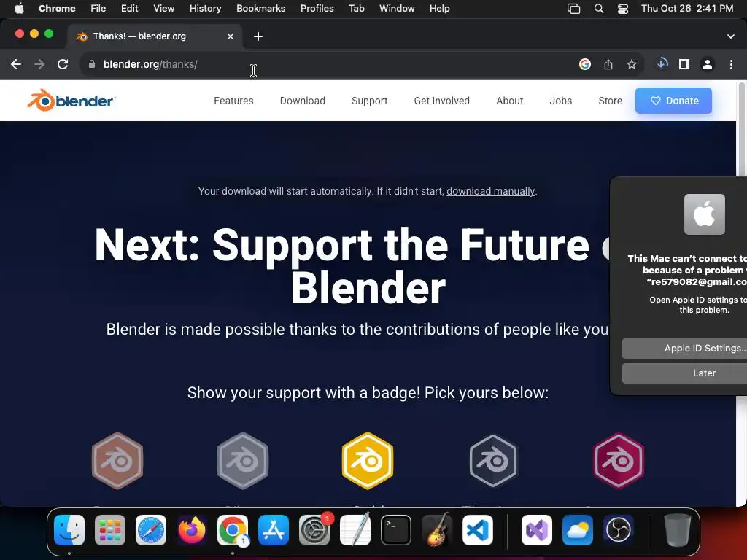
Task: Open the Chrome profile avatar
Action: 708,64
